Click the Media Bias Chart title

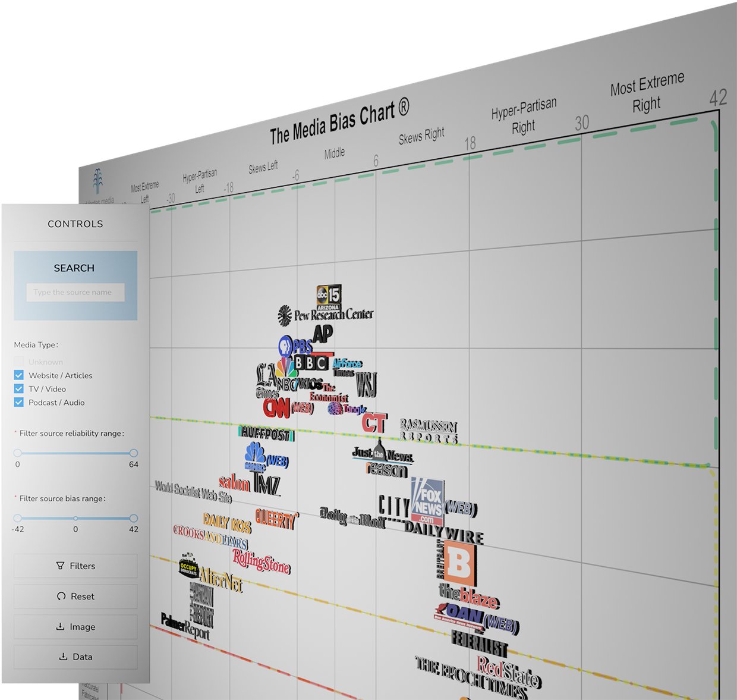[339, 122]
